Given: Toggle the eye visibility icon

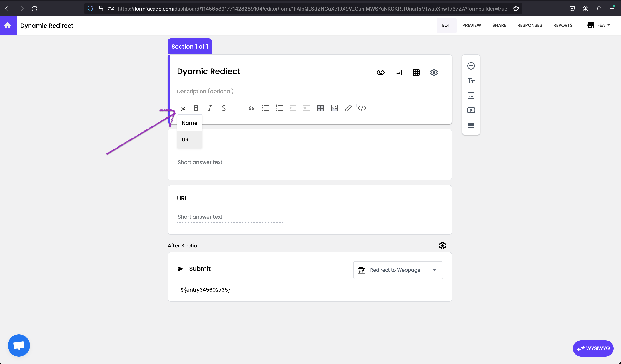Looking at the screenshot, I should pos(380,73).
